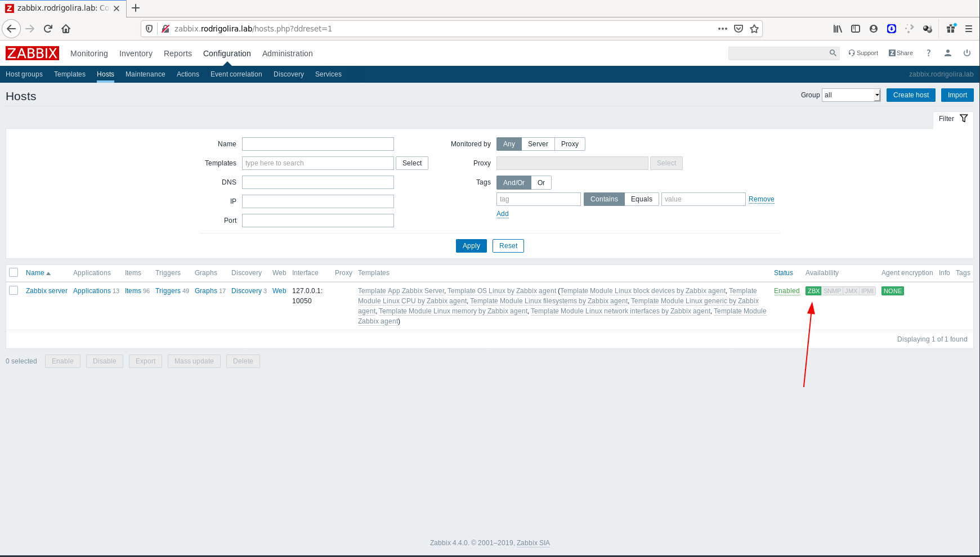This screenshot has height=557, width=980.
Task: Toggle the Filter funnel icon
Action: (x=964, y=119)
